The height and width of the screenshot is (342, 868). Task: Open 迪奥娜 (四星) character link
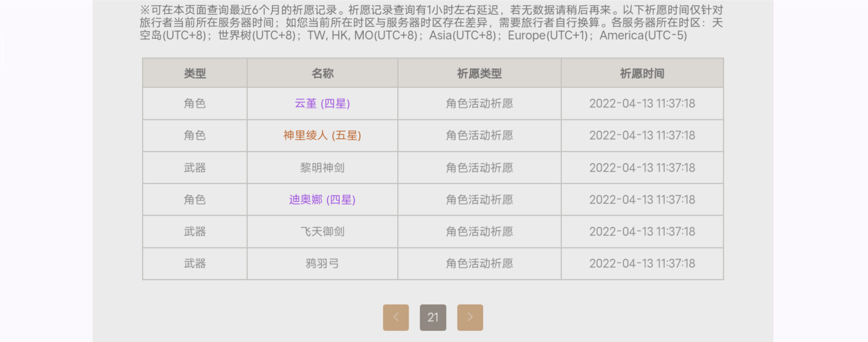[x=322, y=200]
